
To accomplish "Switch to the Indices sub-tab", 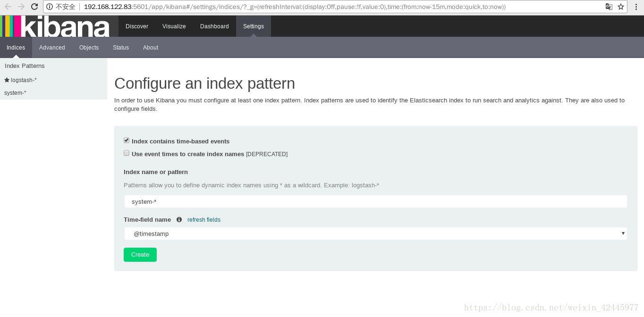I will coord(16,48).
